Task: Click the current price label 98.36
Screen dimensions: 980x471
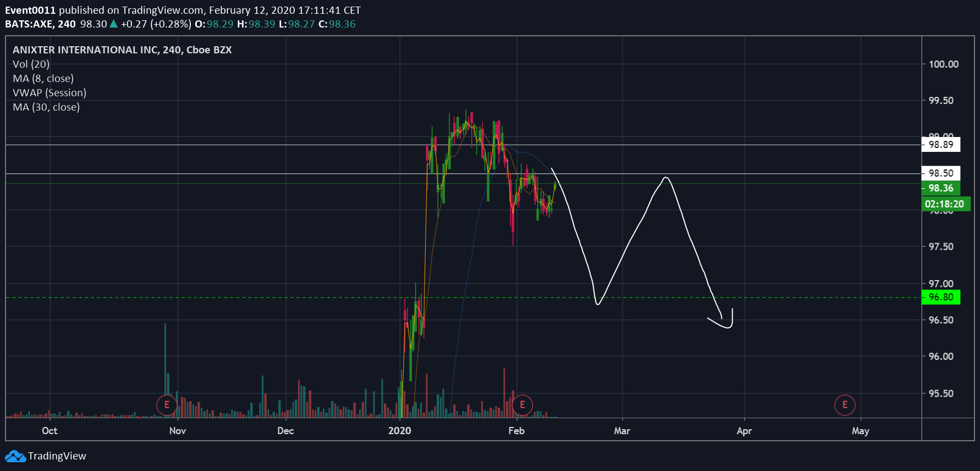Action: (x=941, y=188)
